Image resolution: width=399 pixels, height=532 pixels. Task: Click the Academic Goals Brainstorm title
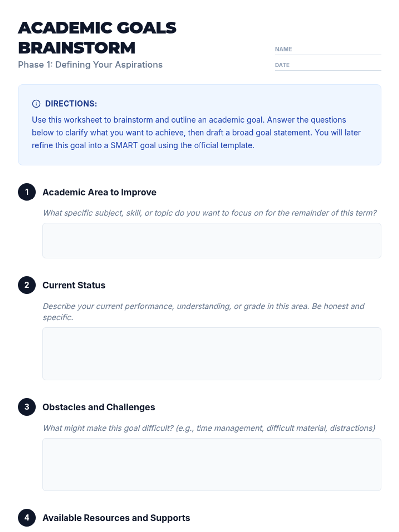coord(97,37)
